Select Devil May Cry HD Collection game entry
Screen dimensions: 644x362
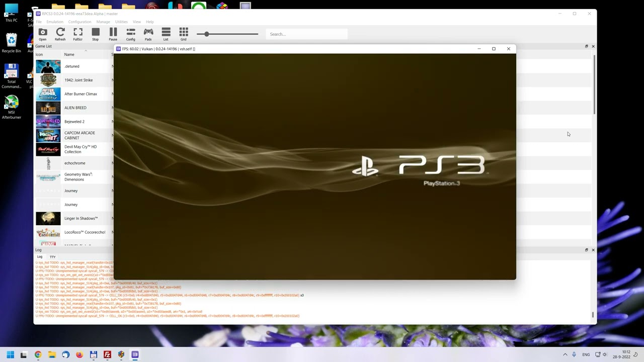coord(80,149)
